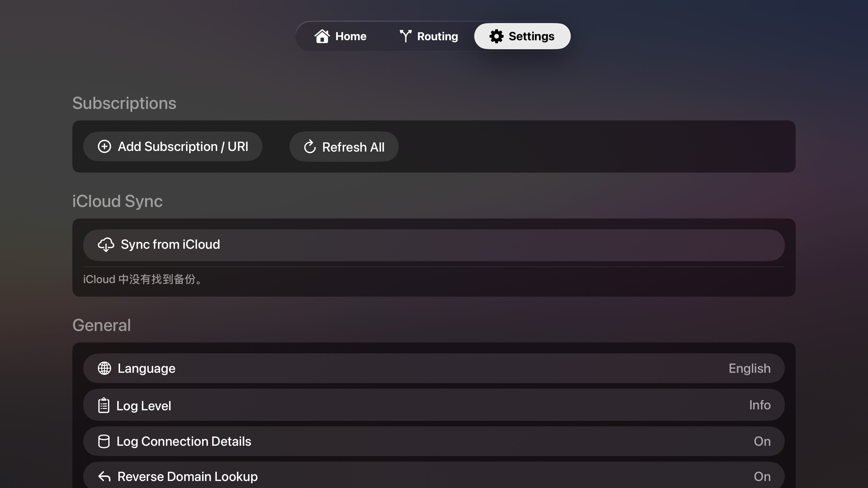868x488 pixels.
Task: Change the English language value
Action: pos(749,368)
